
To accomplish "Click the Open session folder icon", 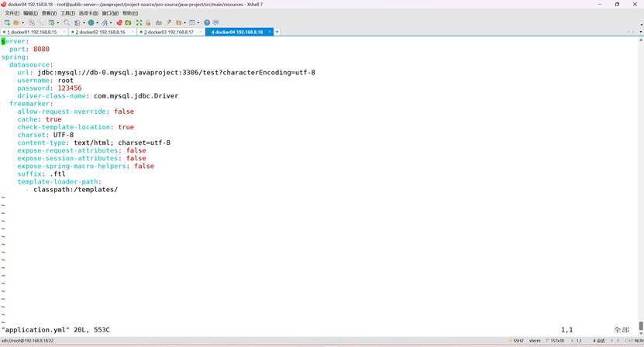I will click(16, 22).
